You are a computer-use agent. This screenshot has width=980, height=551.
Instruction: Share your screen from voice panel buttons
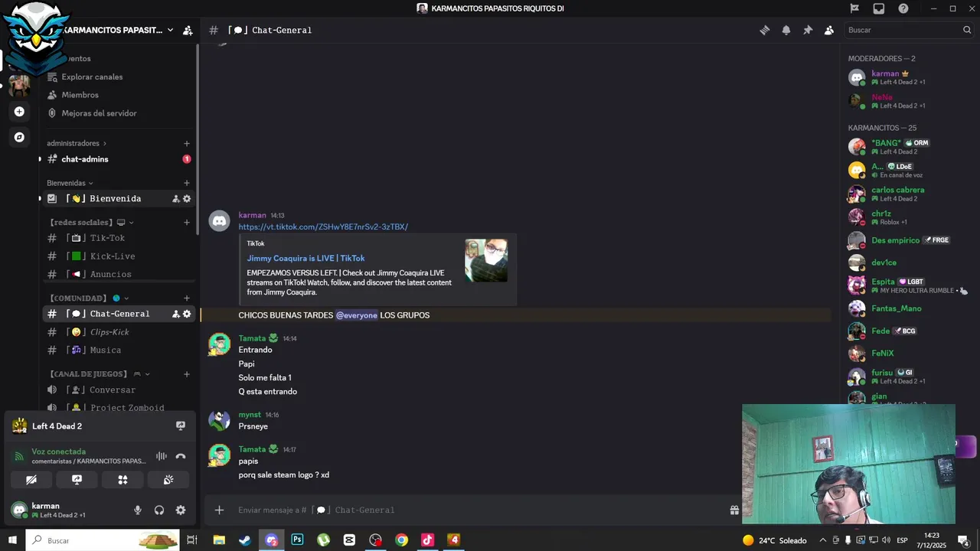click(x=77, y=480)
